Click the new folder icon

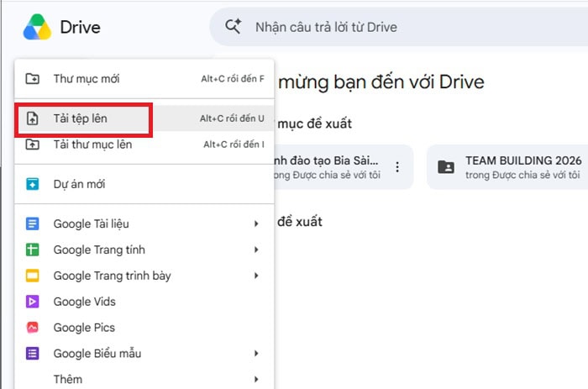tap(32, 79)
